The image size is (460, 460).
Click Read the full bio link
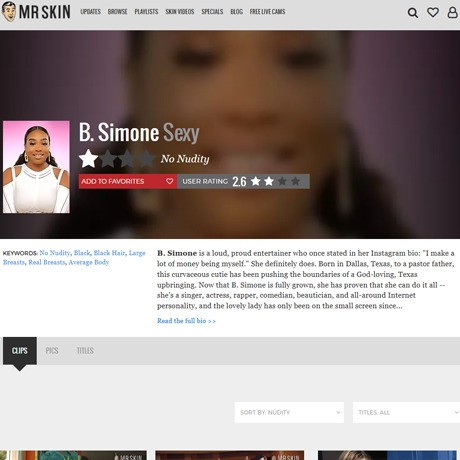[186, 321]
